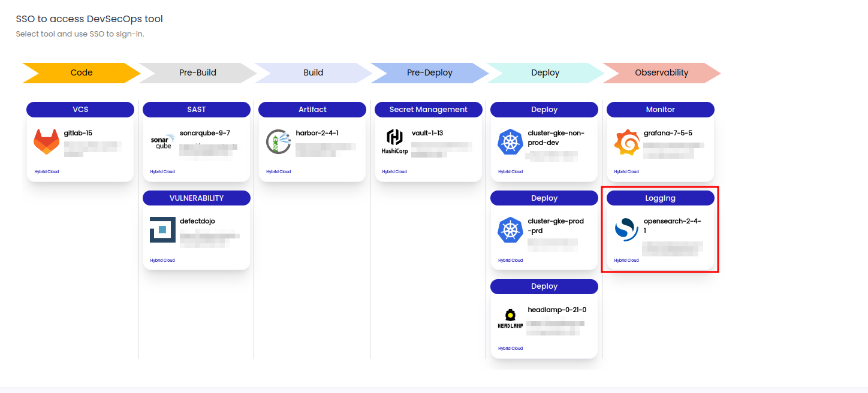Click Deploy header above cluster-gke-non-prod-dev
This screenshot has height=393, width=868.
coord(544,110)
